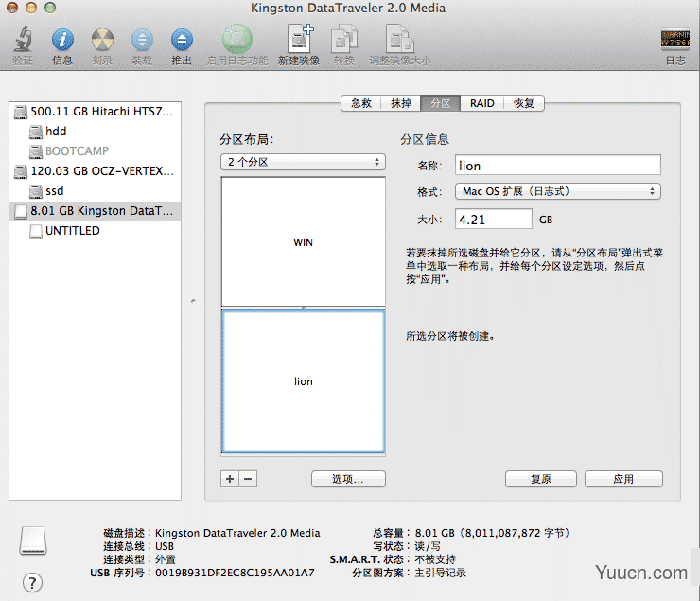This screenshot has height=601, width=700.
Task: Select the UNTITLED volume
Action: click(x=95, y=231)
